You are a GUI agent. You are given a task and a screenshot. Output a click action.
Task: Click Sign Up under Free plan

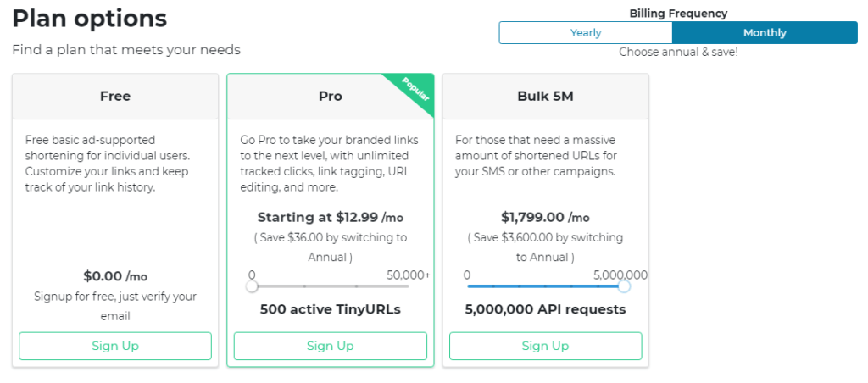coord(115,346)
